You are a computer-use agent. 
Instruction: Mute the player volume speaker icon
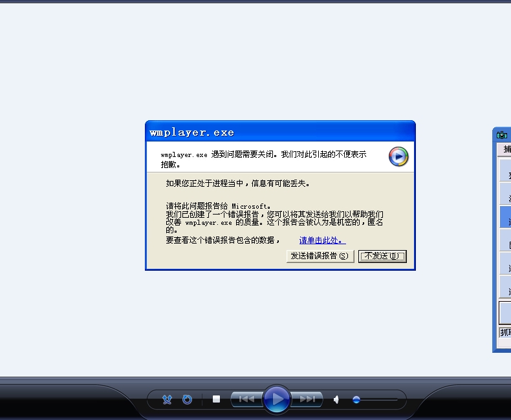tap(336, 399)
